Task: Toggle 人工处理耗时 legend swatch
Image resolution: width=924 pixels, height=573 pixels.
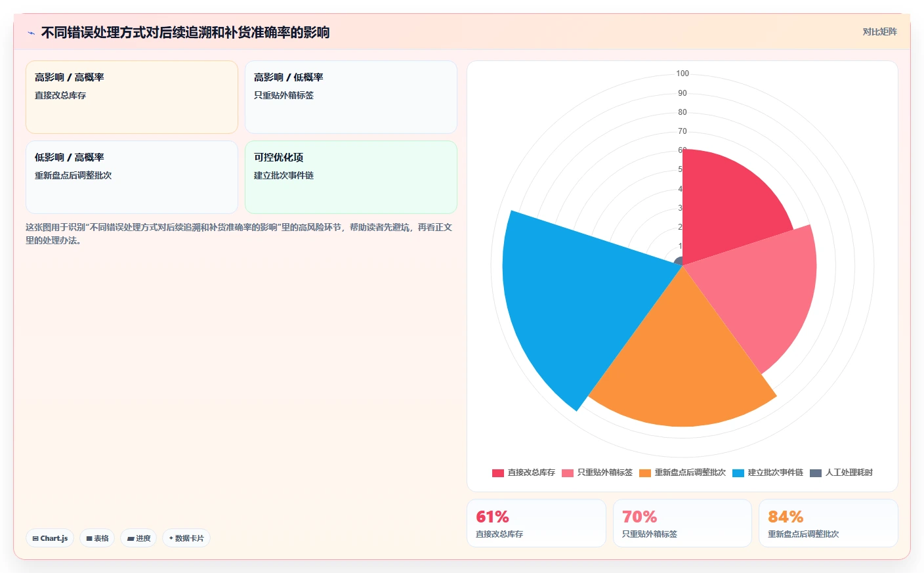Action: pyautogui.click(x=816, y=473)
